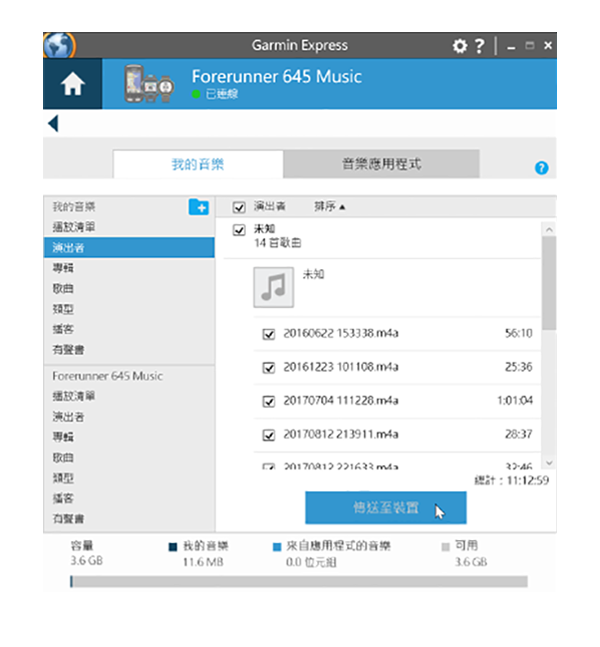Image resolution: width=600 pixels, height=647 pixels.
Task: Click the scrollbar up arrow
Action: (549, 229)
